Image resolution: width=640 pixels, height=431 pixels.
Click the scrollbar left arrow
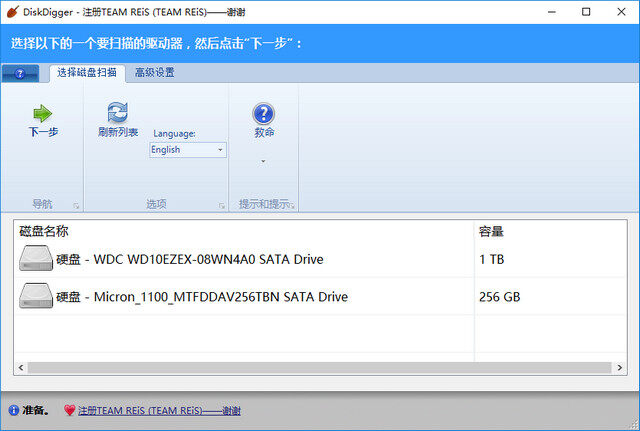click(21, 367)
